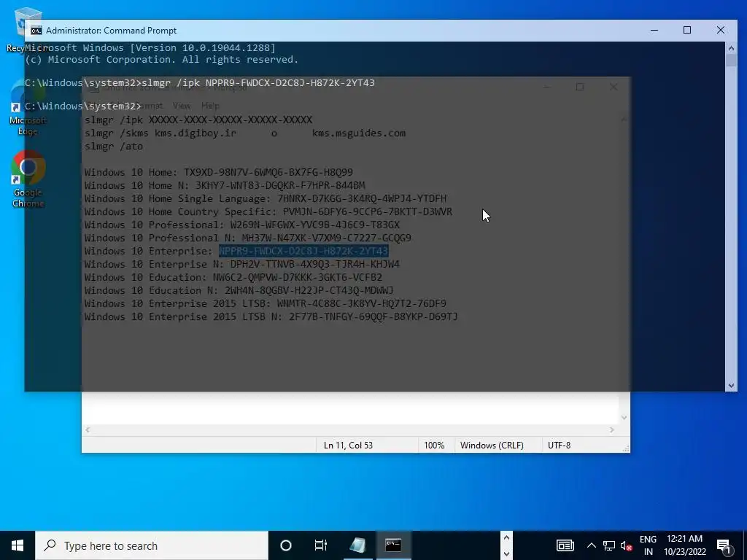The height and width of the screenshot is (560, 747).
Task: Open the News and interests taskbar icon
Action: [565, 545]
